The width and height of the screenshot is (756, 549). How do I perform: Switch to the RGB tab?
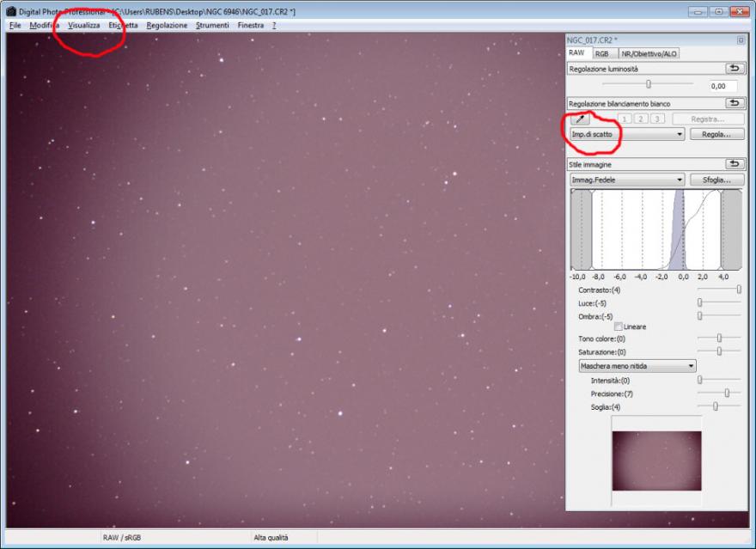[x=601, y=53]
